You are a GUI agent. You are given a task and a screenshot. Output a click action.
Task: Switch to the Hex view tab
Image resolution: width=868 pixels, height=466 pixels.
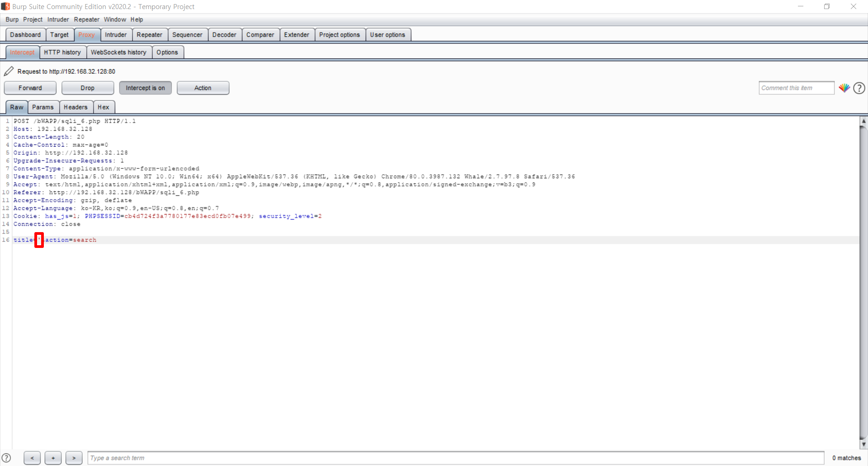click(x=104, y=107)
